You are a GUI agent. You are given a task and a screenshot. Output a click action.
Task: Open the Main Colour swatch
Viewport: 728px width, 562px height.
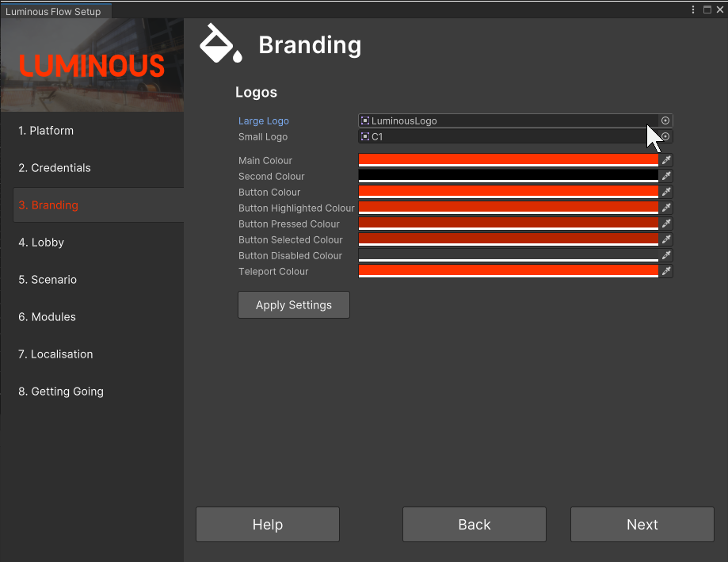coord(509,160)
